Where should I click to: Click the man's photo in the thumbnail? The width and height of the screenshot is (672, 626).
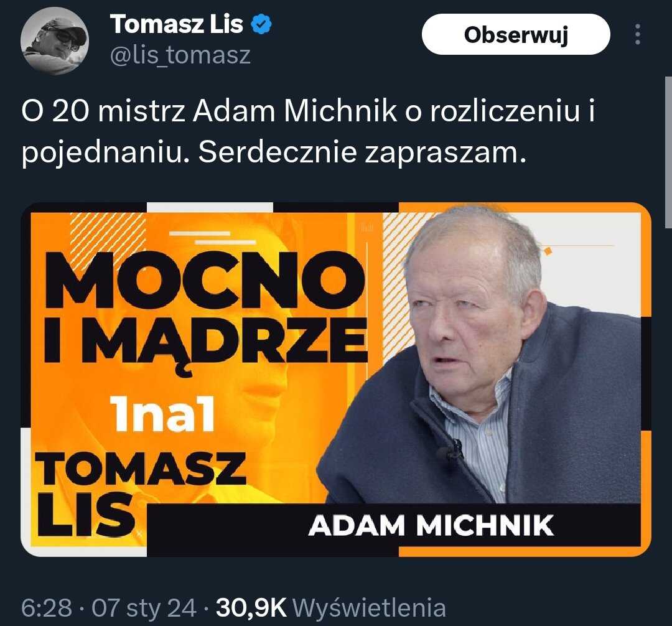click(x=480, y=356)
